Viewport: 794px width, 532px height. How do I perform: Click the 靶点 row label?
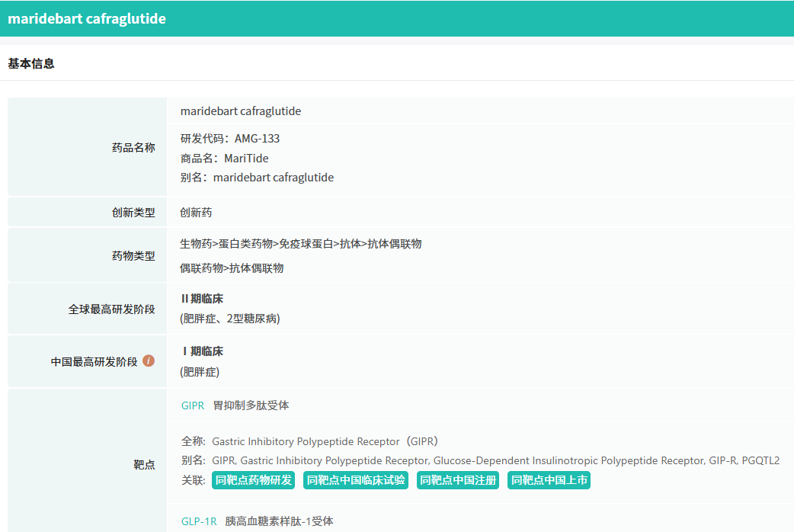point(144,465)
